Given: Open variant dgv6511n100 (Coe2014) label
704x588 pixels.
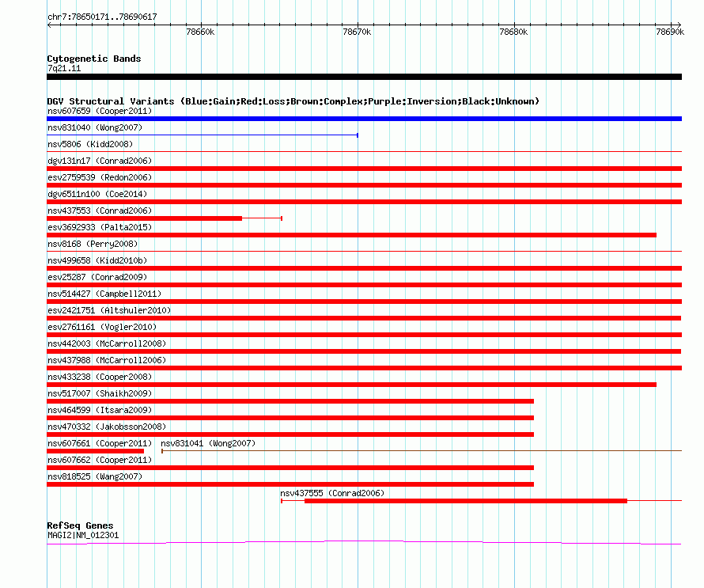Looking at the screenshot, I should (x=97, y=194).
